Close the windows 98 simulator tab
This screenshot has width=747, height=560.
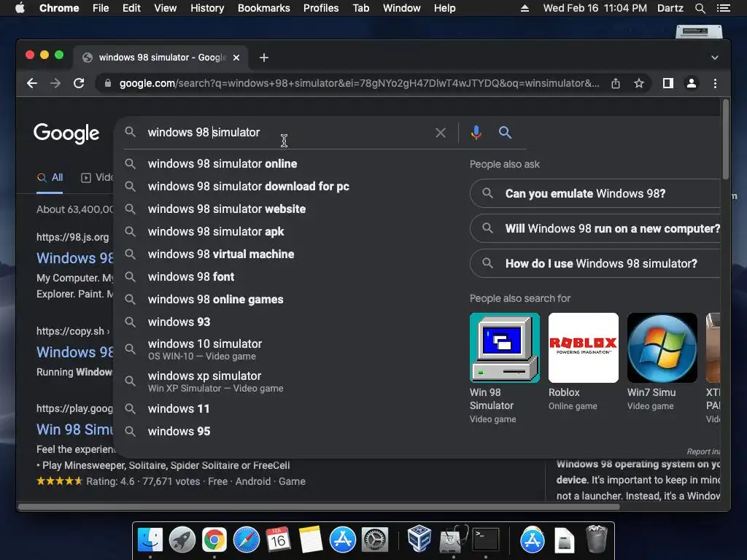pos(236,58)
